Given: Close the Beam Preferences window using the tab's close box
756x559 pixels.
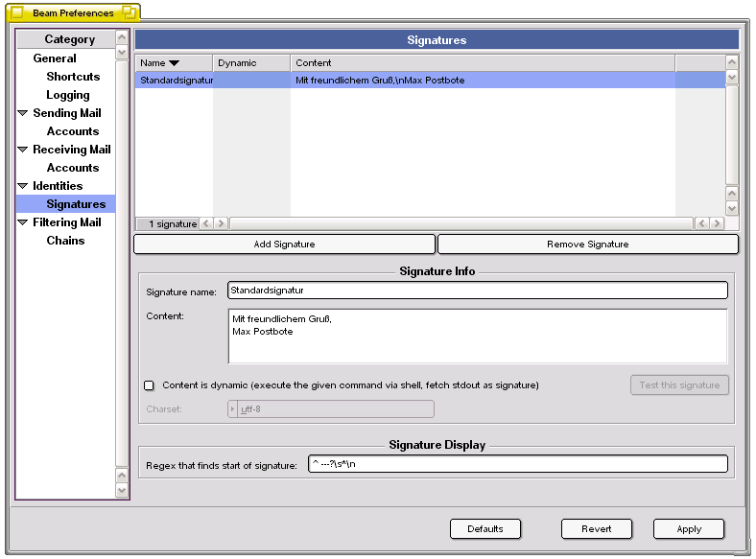Looking at the screenshot, I should (17, 13).
